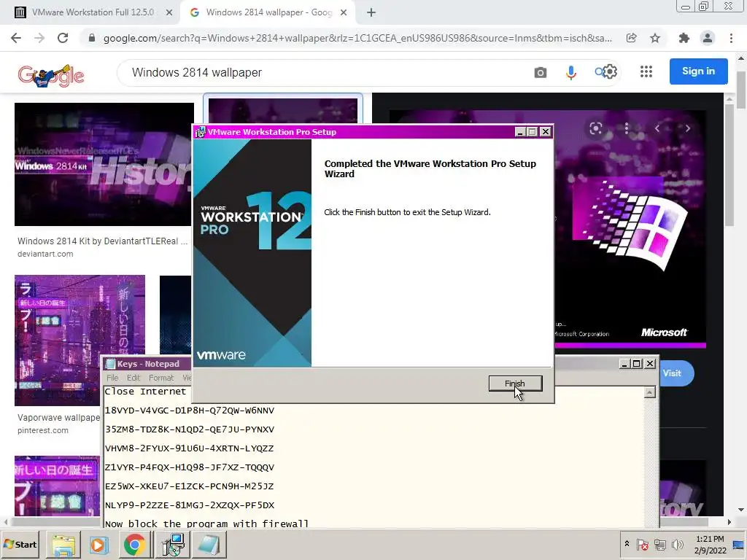Viewport: 747px width, 560px height.
Task: Select VMware installer taskbar icon
Action: tap(172, 544)
